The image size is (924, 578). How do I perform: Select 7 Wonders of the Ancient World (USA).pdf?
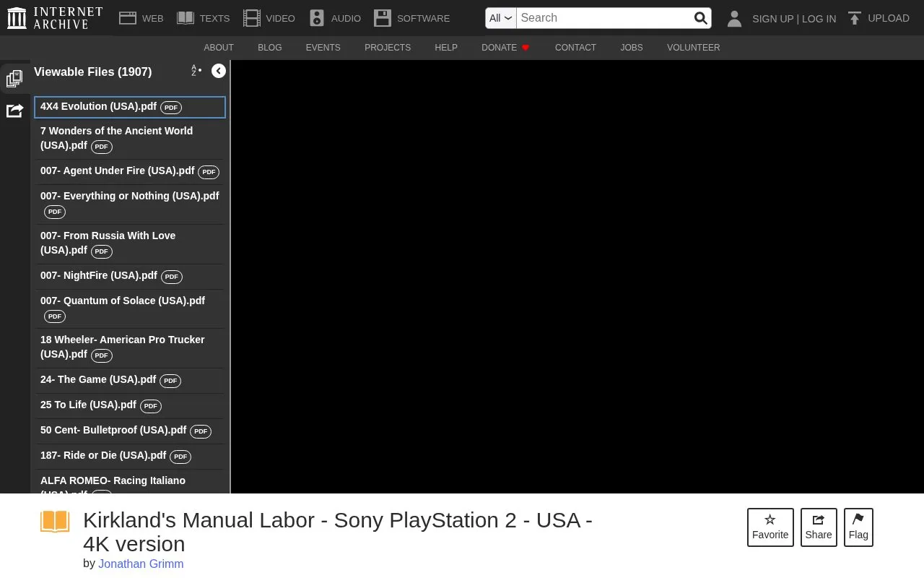[x=130, y=138]
